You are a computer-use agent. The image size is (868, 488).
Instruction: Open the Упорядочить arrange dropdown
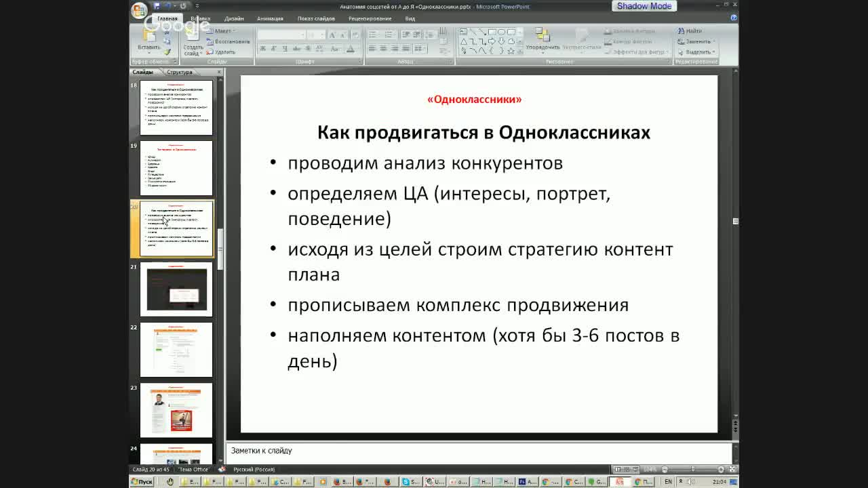pyautogui.click(x=543, y=47)
